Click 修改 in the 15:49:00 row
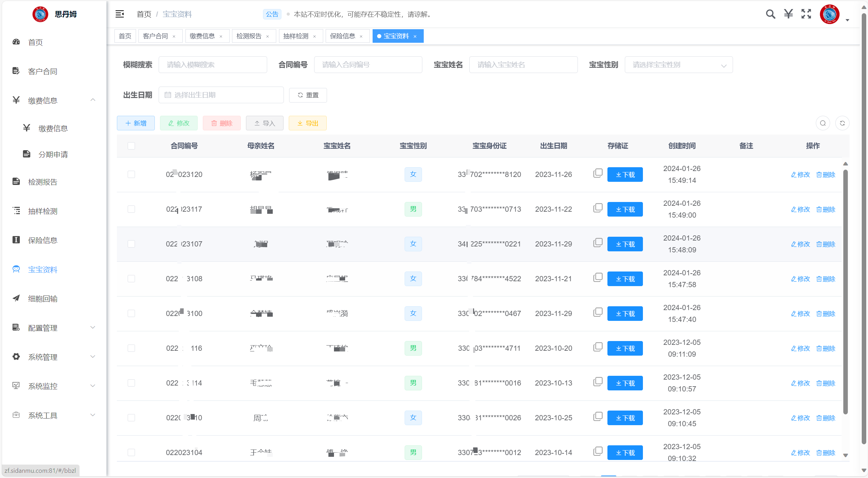The image size is (868, 478). tap(801, 209)
